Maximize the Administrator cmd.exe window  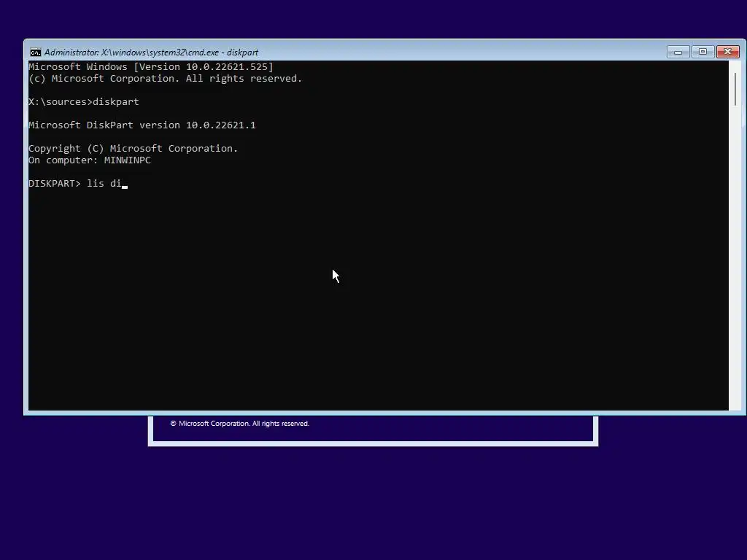(703, 52)
